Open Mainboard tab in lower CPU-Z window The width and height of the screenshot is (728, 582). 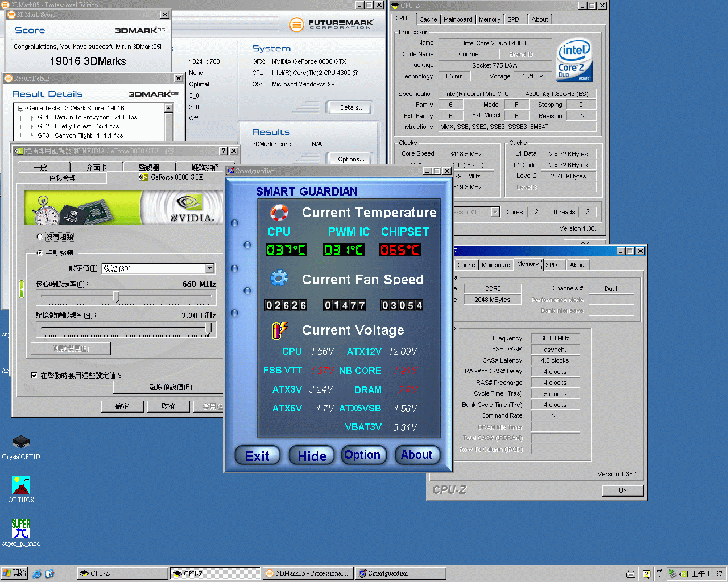click(496, 265)
